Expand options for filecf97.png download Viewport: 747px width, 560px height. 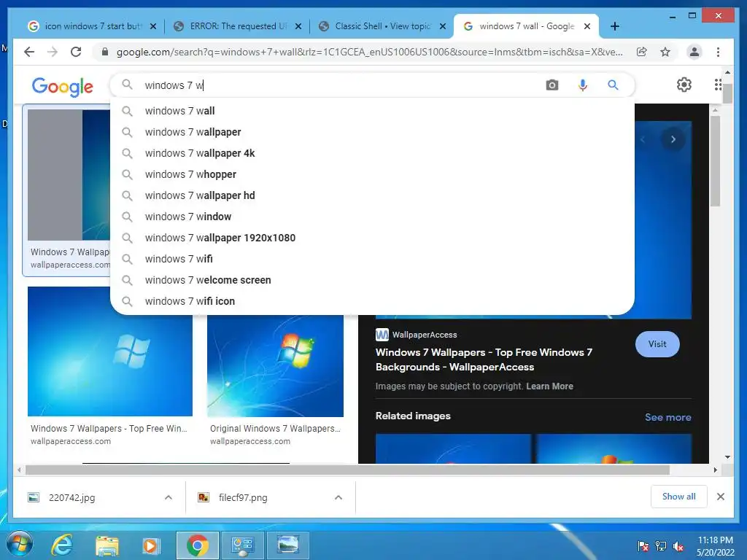click(x=338, y=497)
